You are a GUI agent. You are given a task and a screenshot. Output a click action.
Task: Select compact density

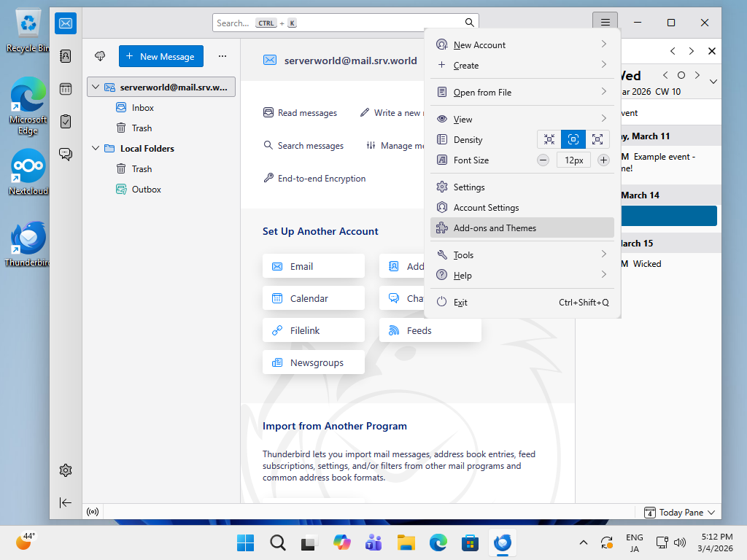click(549, 139)
